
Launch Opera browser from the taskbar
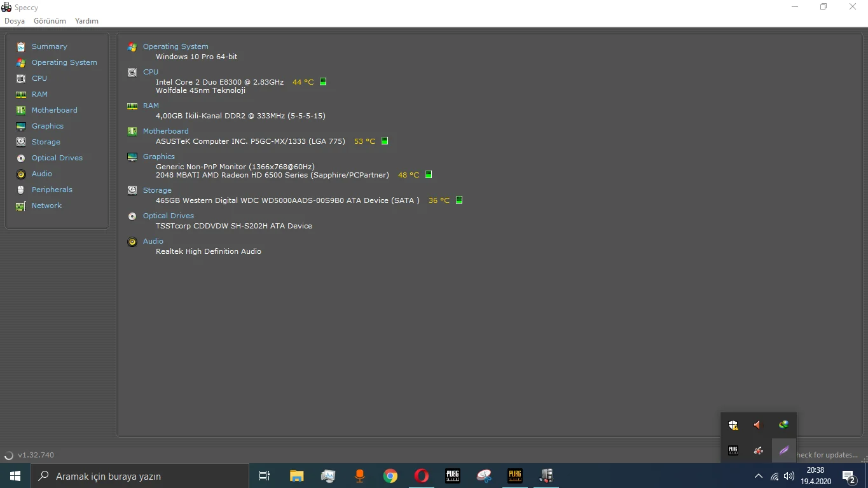421,476
